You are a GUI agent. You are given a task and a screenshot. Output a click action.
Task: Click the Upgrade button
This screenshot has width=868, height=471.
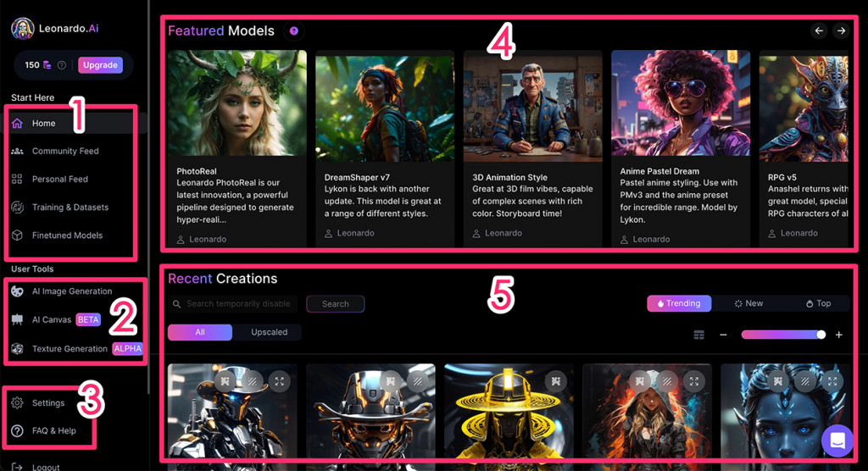[100, 65]
